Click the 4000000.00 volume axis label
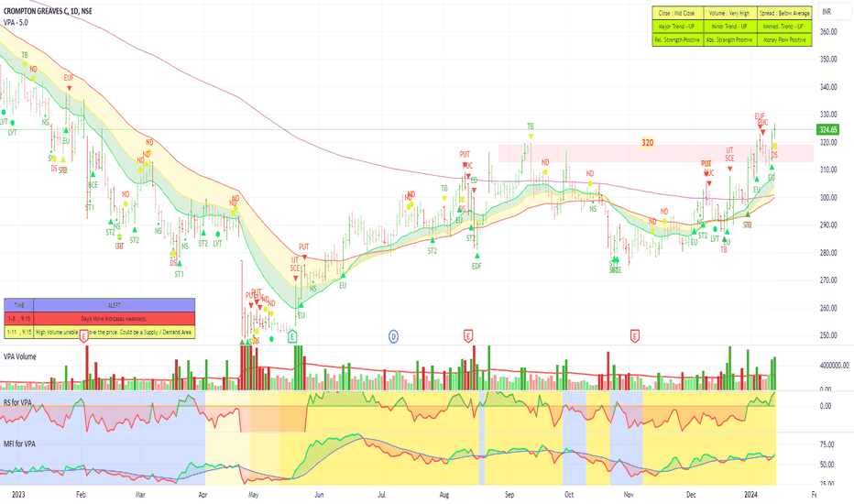Viewport: 854px width, 504px height. [x=834, y=365]
